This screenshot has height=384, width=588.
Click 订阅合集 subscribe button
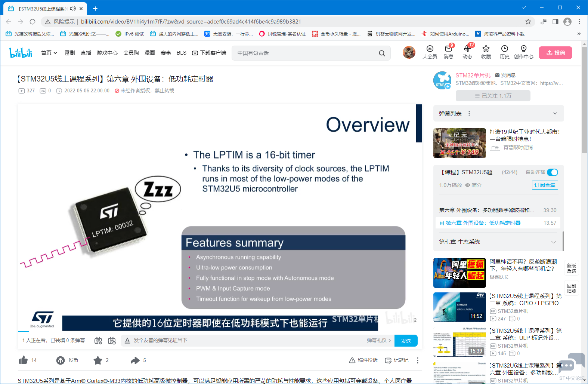click(545, 185)
